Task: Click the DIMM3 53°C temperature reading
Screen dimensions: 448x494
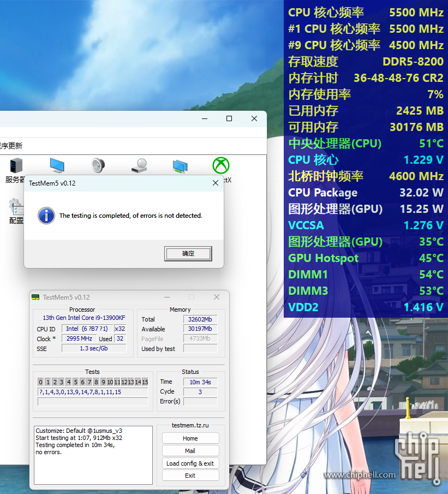Action: pyautogui.click(x=366, y=291)
